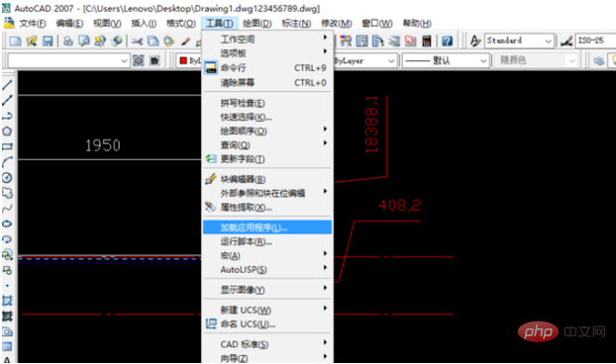Expand the 绘图顺序(O) submenu
616x364 pixels.
(x=267, y=131)
